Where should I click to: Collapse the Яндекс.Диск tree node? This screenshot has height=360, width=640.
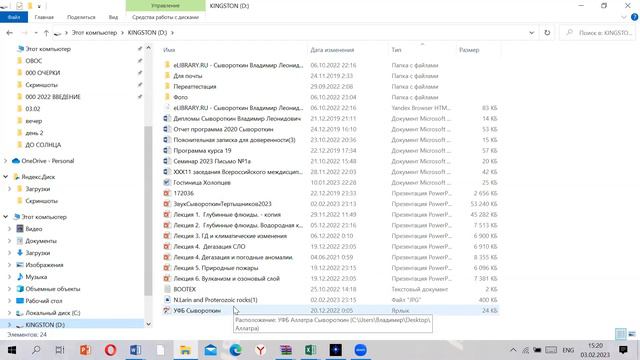click(x=6, y=177)
